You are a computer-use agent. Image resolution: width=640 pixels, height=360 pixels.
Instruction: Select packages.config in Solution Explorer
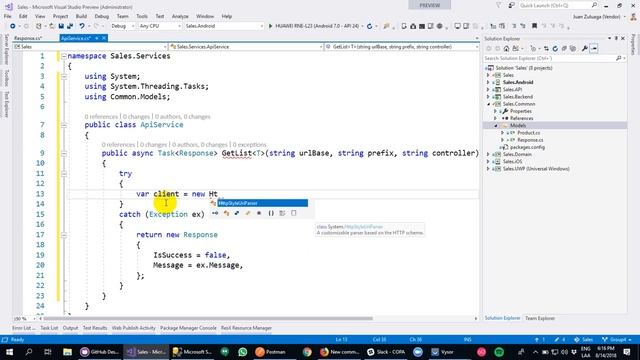tap(527, 147)
